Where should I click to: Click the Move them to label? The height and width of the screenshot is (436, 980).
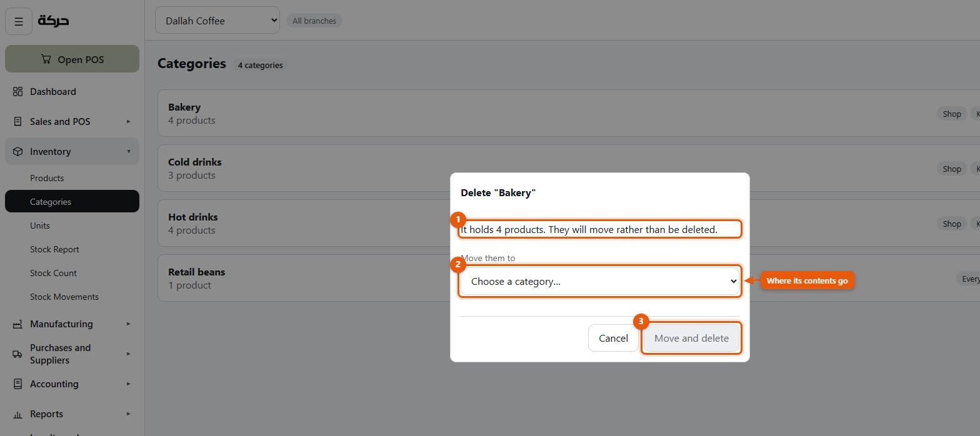click(488, 258)
